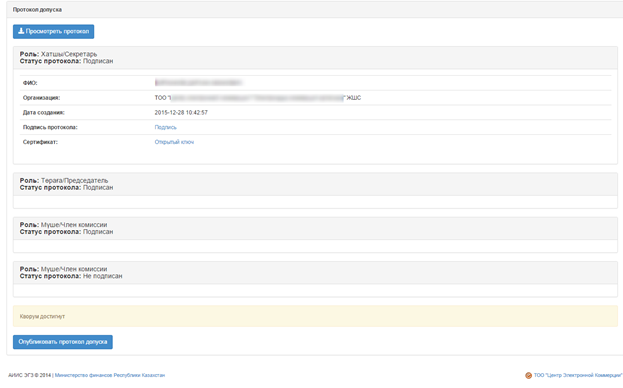Click the orange logo icon in the footer

tap(528, 375)
